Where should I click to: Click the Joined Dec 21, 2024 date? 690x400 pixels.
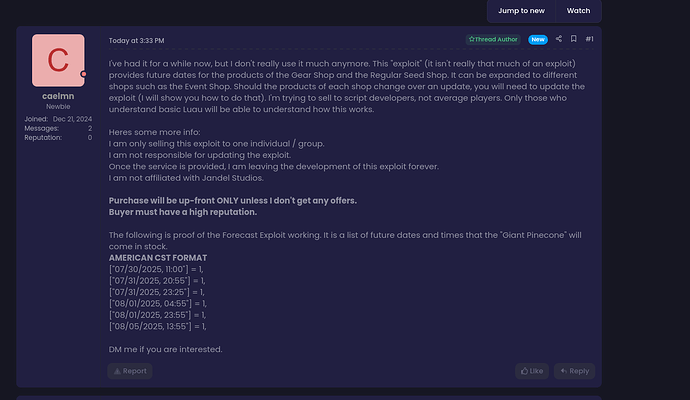coord(72,119)
